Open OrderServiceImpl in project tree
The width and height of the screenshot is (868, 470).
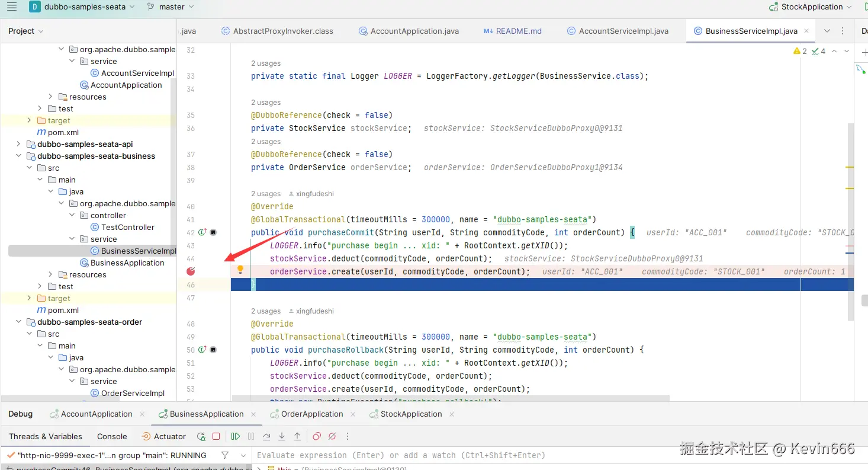127,393
